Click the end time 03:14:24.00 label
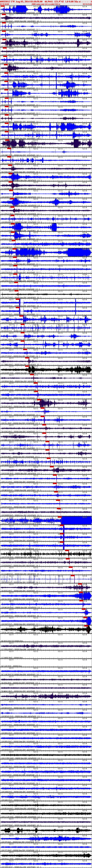Screen dimensions: 92x868 click(x=87, y=4)
